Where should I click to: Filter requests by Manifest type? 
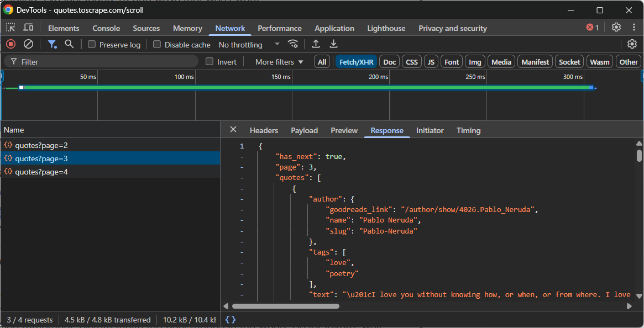(535, 62)
